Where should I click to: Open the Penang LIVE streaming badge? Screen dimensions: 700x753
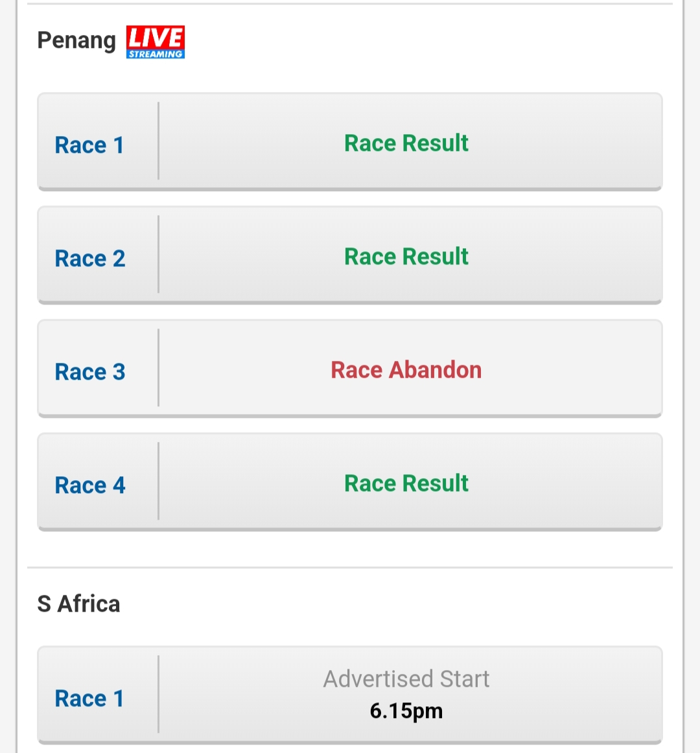coord(155,42)
